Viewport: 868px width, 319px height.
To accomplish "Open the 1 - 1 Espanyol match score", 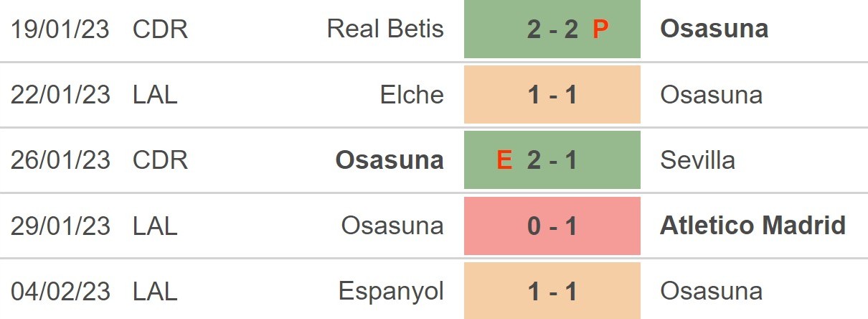I will 552,291.
